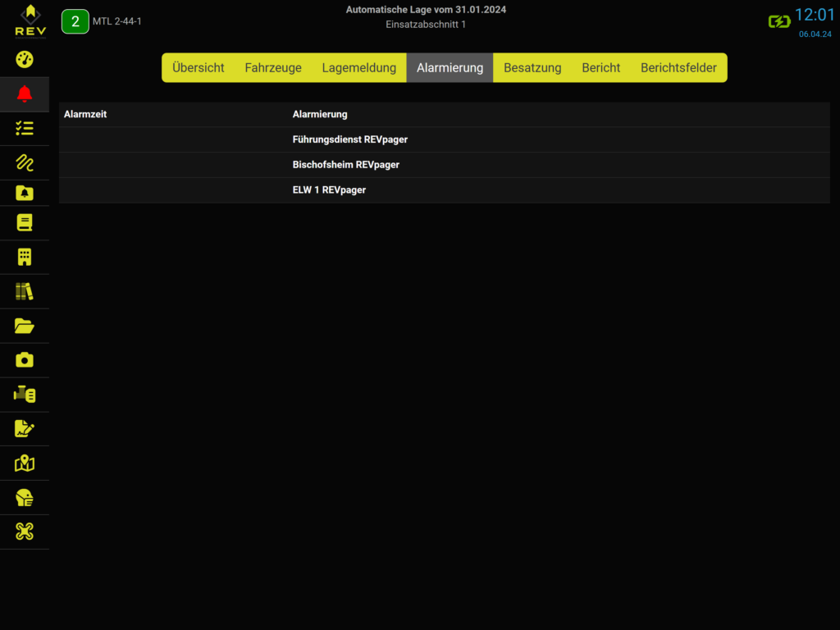This screenshot has width=840, height=630.
Task: Open the Fahrzeuge tab
Action: [x=273, y=68]
